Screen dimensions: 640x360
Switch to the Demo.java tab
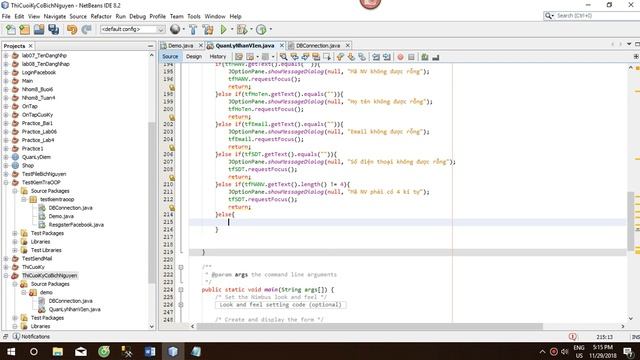[180, 46]
